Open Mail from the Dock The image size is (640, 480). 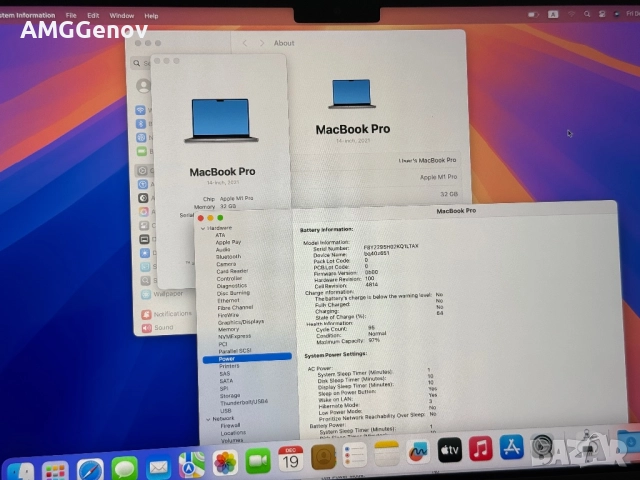(158, 467)
